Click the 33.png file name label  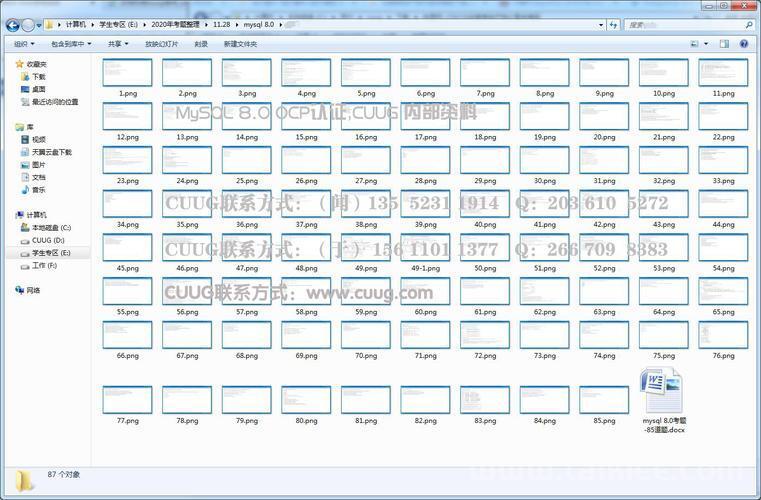(x=724, y=181)
